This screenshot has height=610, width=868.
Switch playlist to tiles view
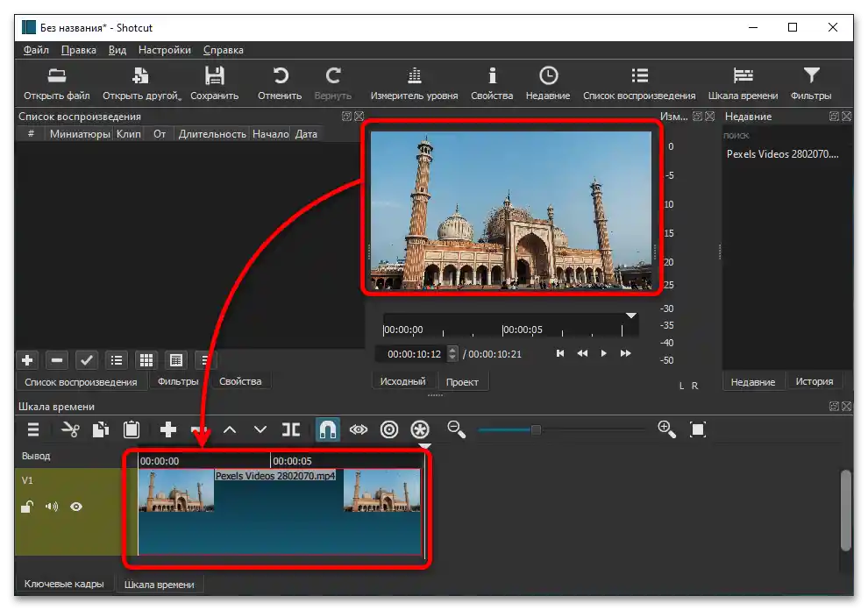(146, 361)
